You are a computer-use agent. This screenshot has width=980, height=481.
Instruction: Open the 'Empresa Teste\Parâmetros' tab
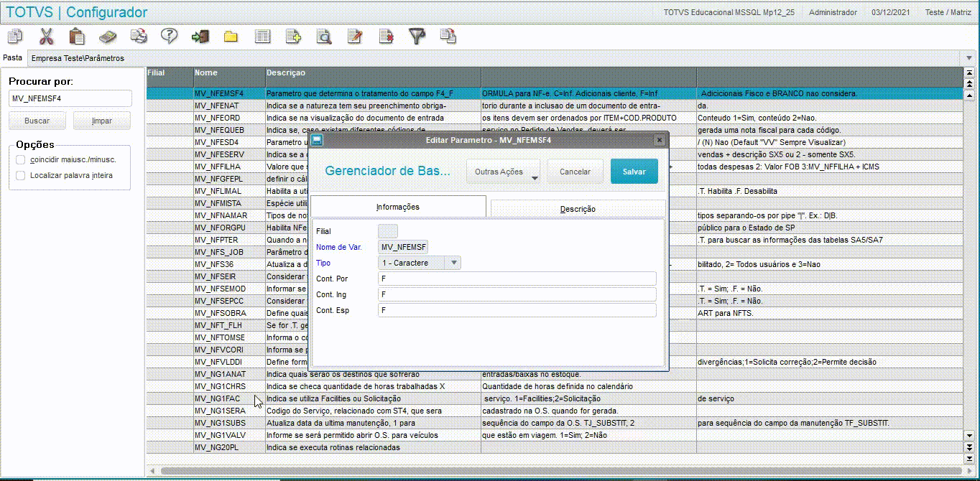[78, 58]
